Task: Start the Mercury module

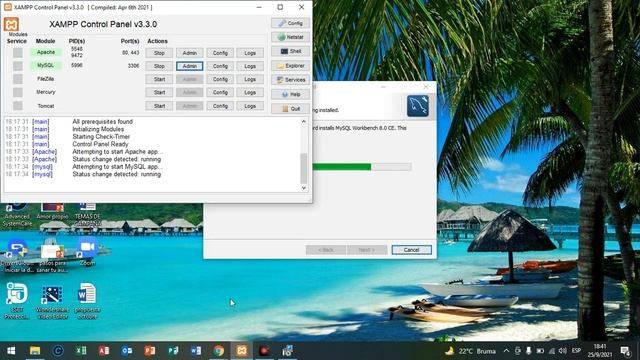Action: click(x=159, y=93)
